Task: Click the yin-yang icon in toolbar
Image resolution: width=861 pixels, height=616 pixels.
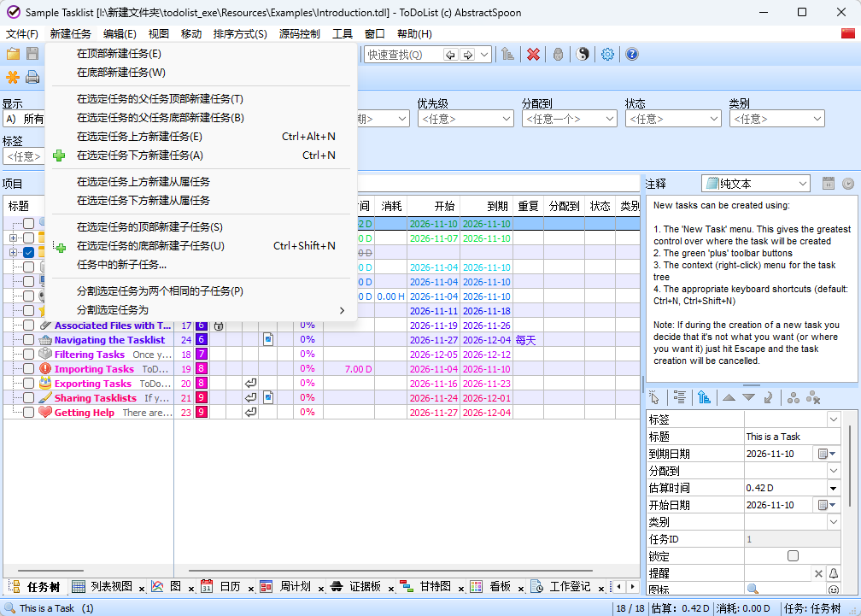Action: pyautogui.click(x=583, y=55)
